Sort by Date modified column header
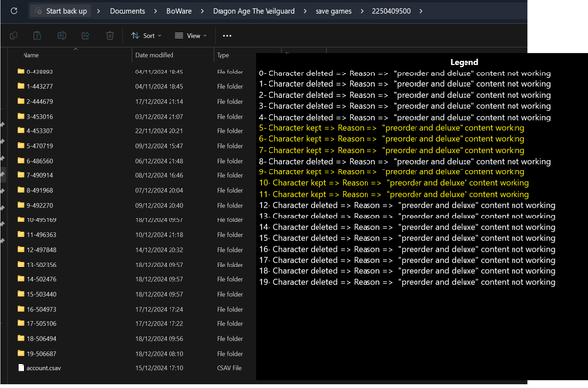This screenshot has width=588, height=388. pyautogui.click(x=155, y=55)
